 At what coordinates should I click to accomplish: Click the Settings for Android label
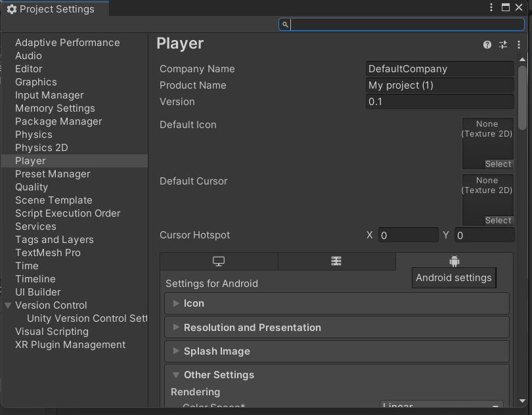211,284
